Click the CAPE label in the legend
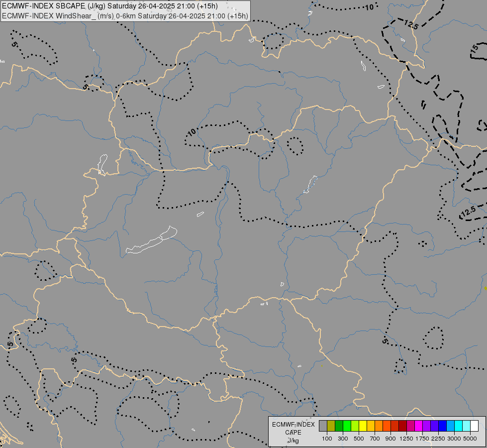This screenshot has height=448, width=487. [x=293, y=433]
